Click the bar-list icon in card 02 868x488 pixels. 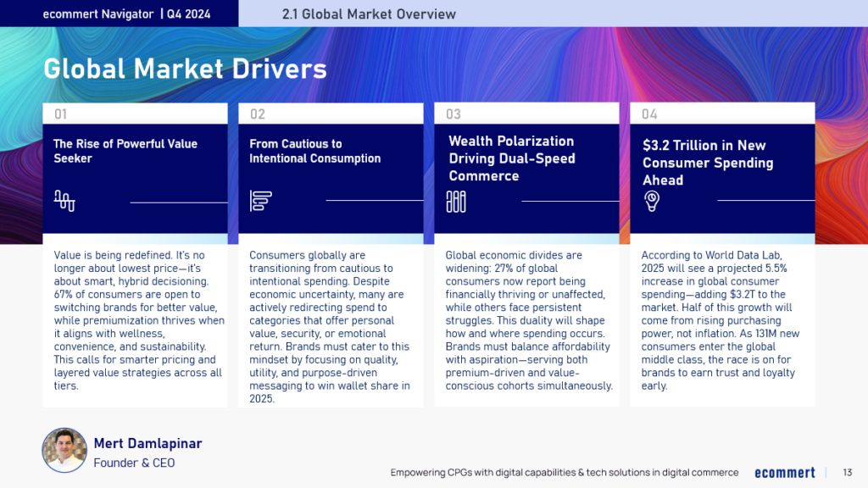click(260, 200)
